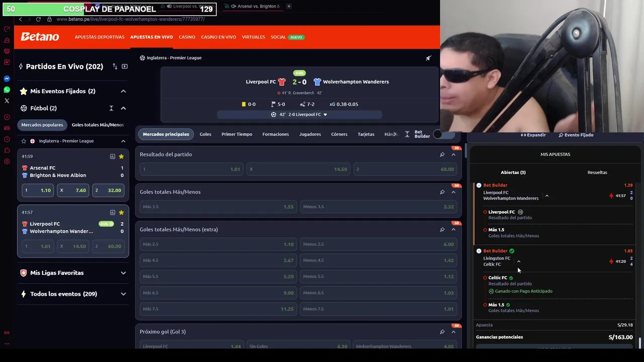Screen dimensions: 644x362
Task: Open Casino menu item
Action: (x=187, y=37)
